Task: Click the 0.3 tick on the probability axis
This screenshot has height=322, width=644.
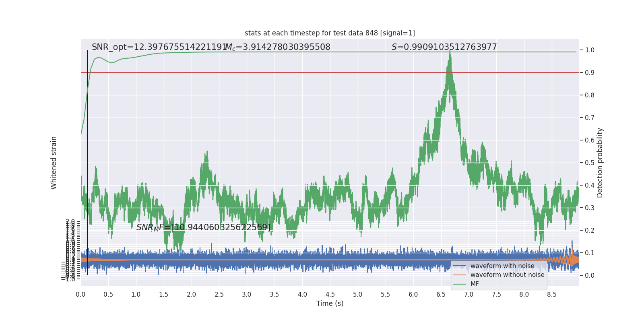Action: (x=590, y=208)
